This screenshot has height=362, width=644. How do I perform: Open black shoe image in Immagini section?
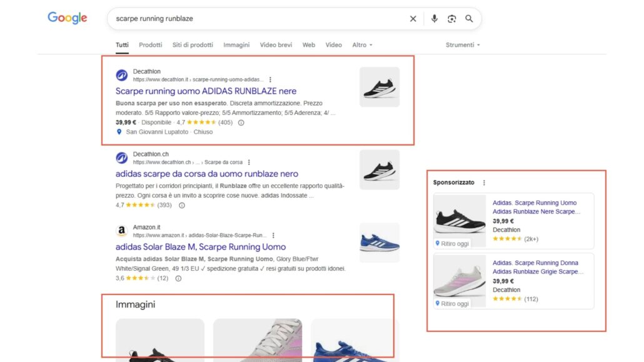pos(160,340)
